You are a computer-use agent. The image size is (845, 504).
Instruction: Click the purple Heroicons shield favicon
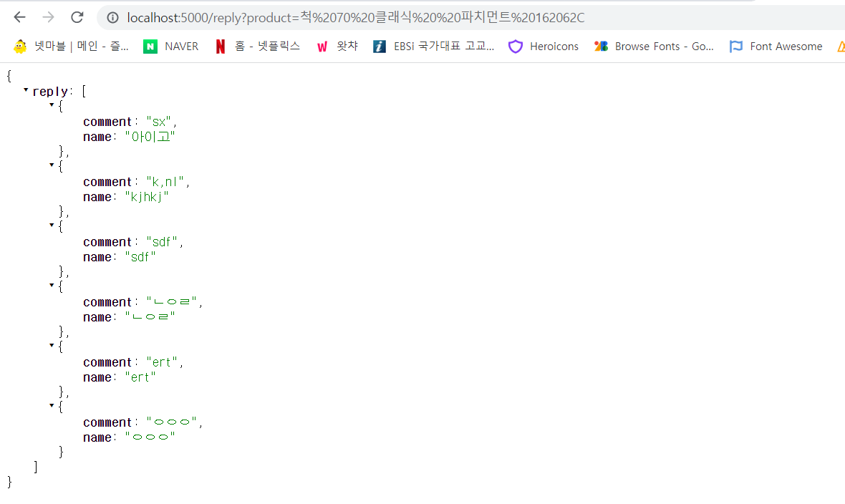(516, 47)
